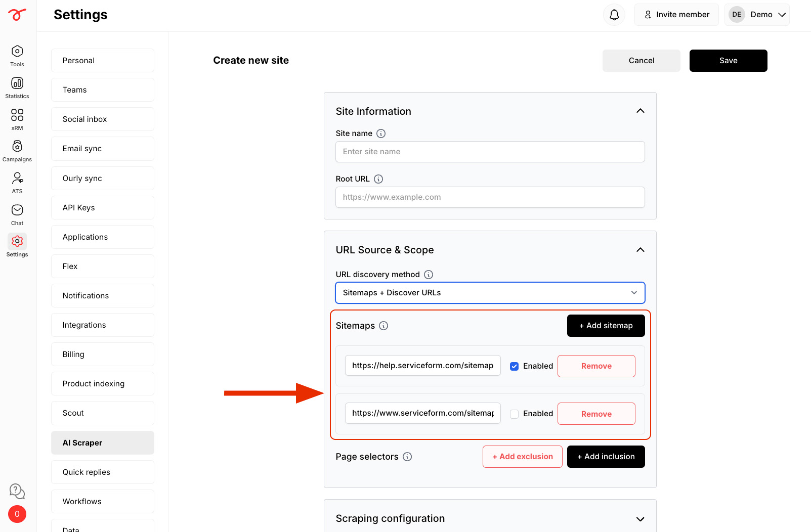Open the notifications bell
The width and height of the screenshot is (811, 532).
point(614,15)
